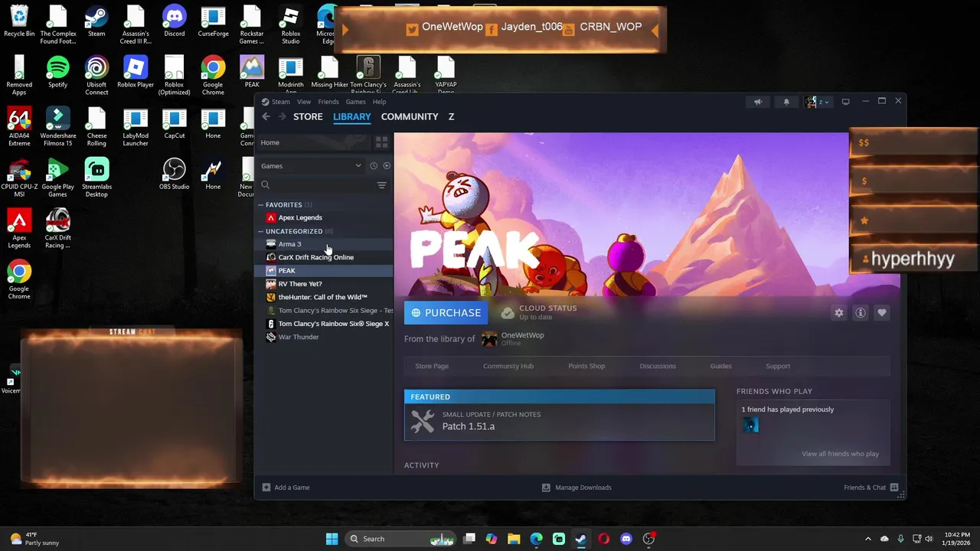980x551 pixels.
Task: Show PEAK game info icon
Action: point(861,312)
